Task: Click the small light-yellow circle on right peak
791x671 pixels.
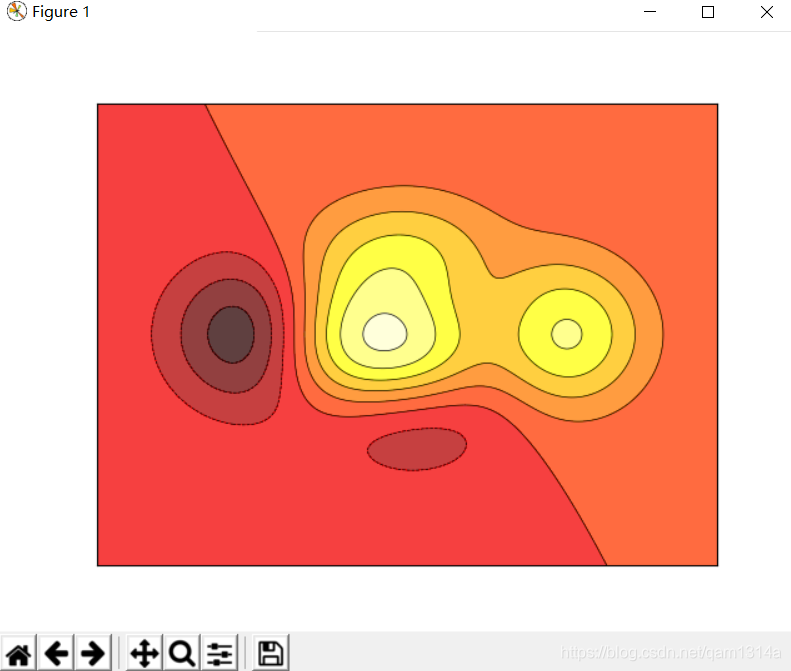Action: [567, 334]
